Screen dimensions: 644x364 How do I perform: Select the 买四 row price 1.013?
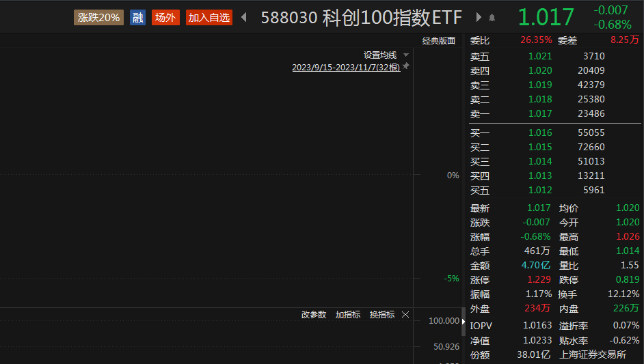[540, 176]
